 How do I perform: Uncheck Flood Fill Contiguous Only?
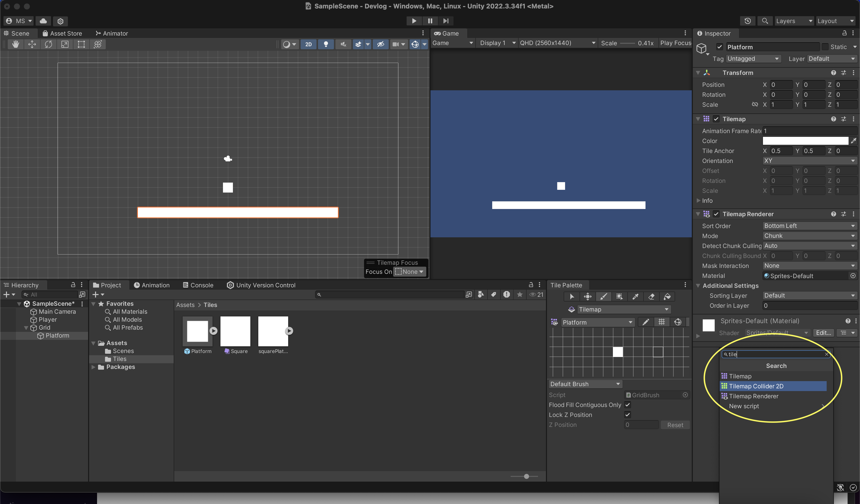(x=627, y=405)
